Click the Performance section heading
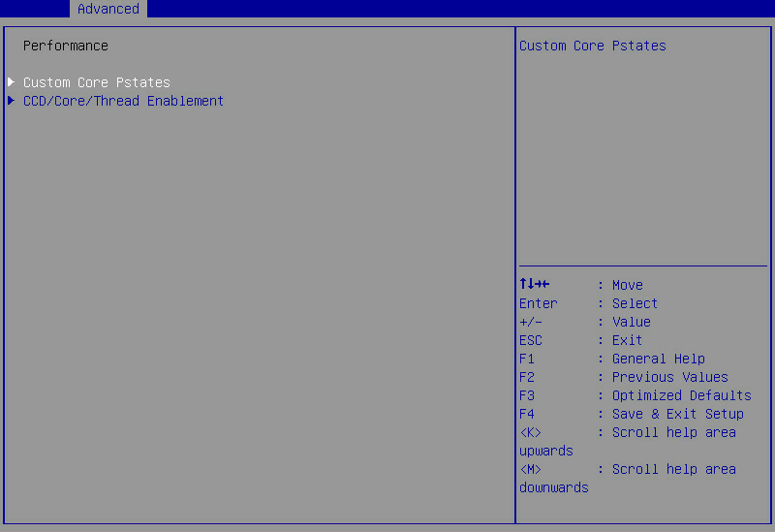 point(66,46)
